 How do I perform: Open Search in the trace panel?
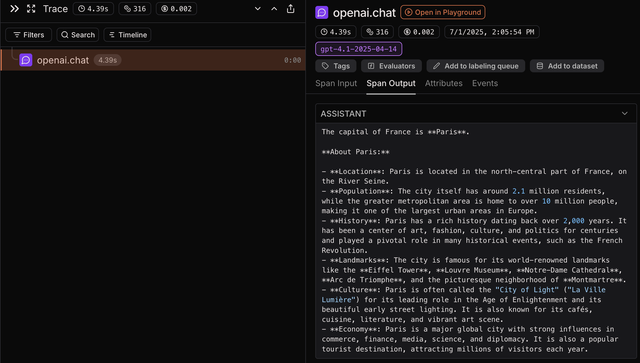pos(78,35)
